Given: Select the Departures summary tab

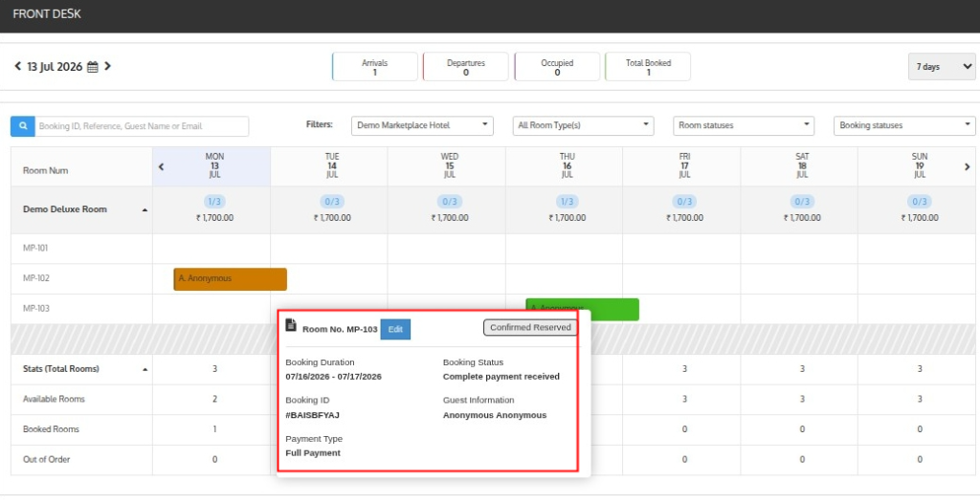Looking at the screenshot, I should coord(466,67).
